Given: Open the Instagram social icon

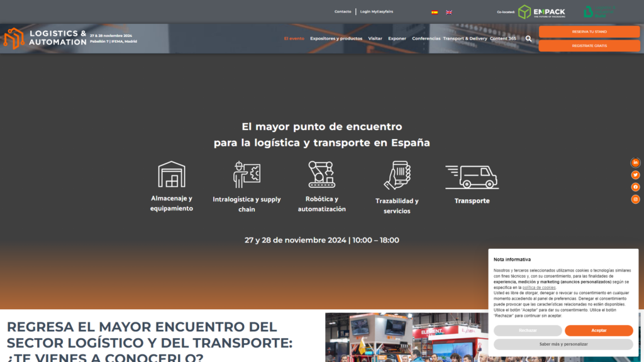Looking at the screenshot, I should [635, 199].
